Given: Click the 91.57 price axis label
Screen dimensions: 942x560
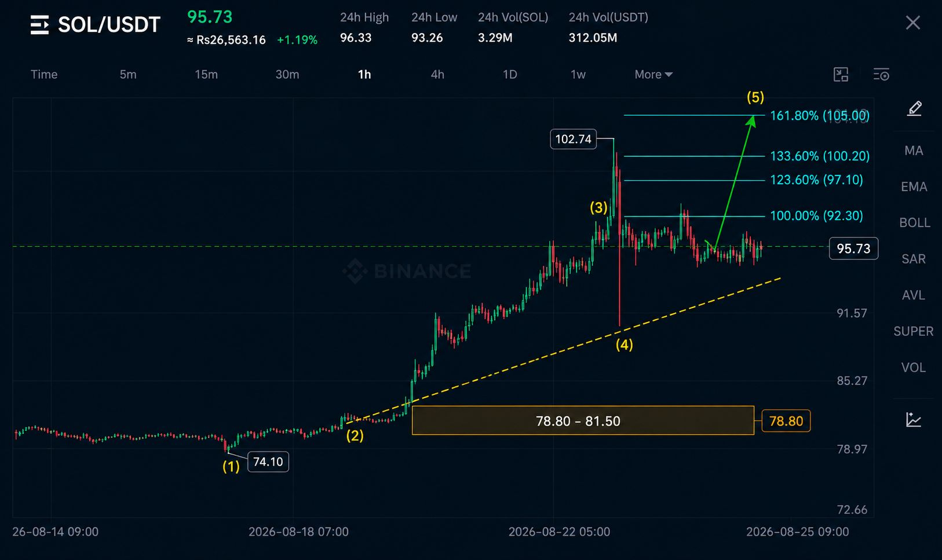Looking at the screenshot, I should (x=852, y=313).
